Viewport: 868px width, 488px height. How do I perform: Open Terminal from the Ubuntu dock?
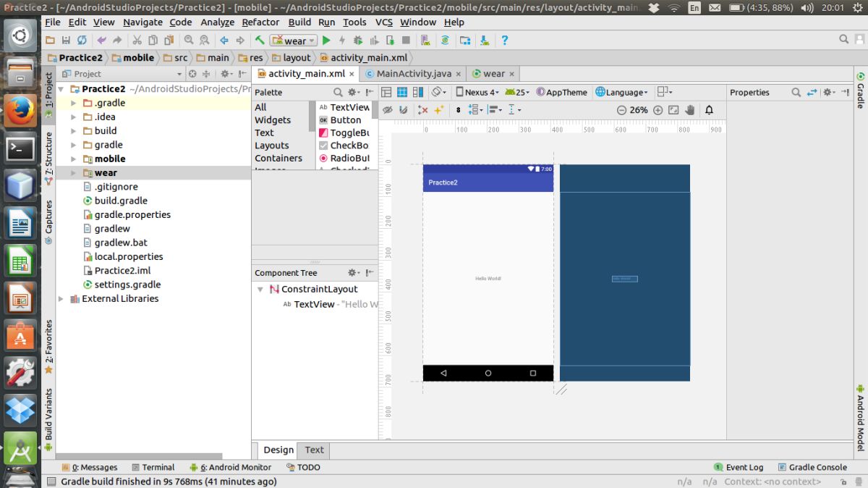coord(20,148)
